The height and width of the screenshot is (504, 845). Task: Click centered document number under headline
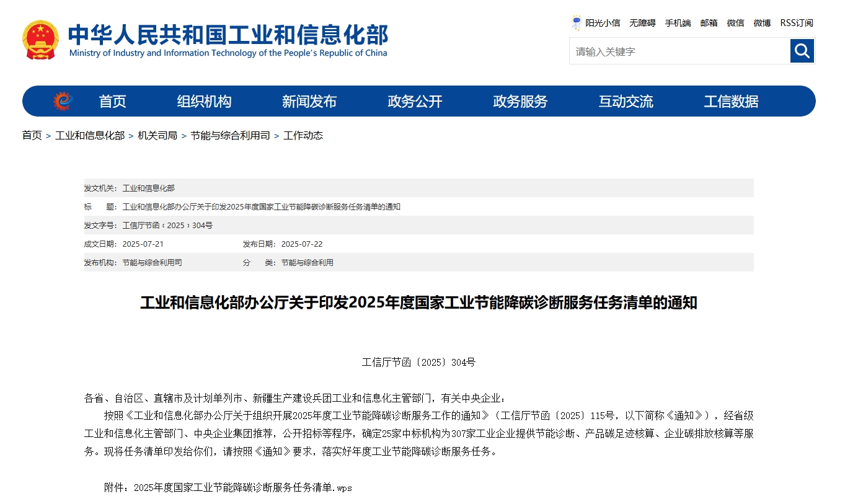pyautogui.click(x=418, y=363)
